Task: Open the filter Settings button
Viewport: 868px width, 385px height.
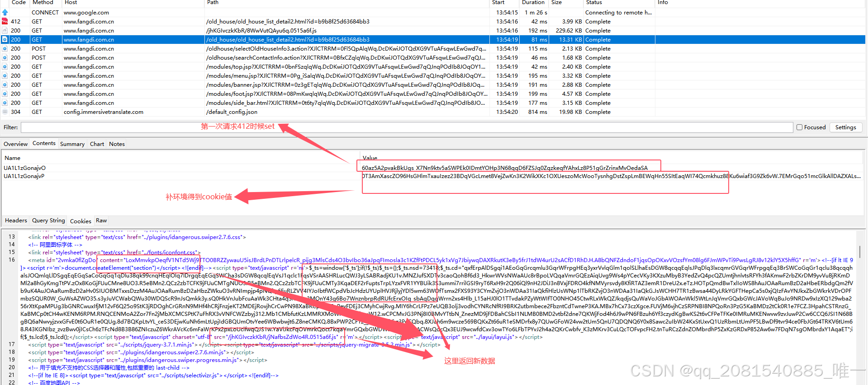Action: (x=845, y=127)
